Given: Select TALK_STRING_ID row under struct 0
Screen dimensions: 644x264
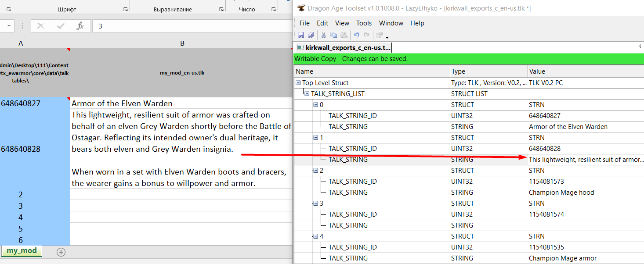Looking at the screenshot, I should (x=469, y=116).
